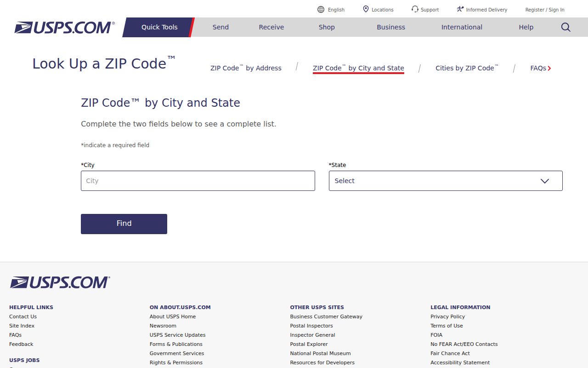The image size is (588, 368).
Task: Open Business Customer Gateway link
Action: pos(326,316)
